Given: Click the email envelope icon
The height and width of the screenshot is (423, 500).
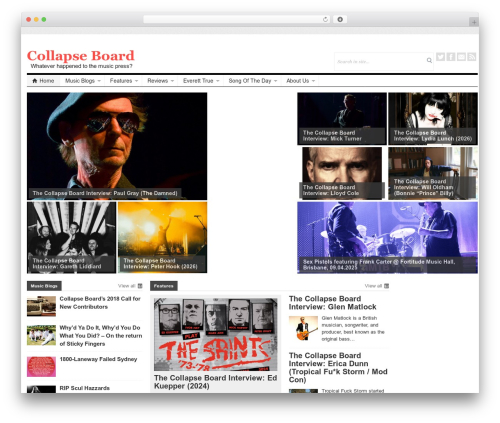Looking at the screenshot, I should coord(461,57).
